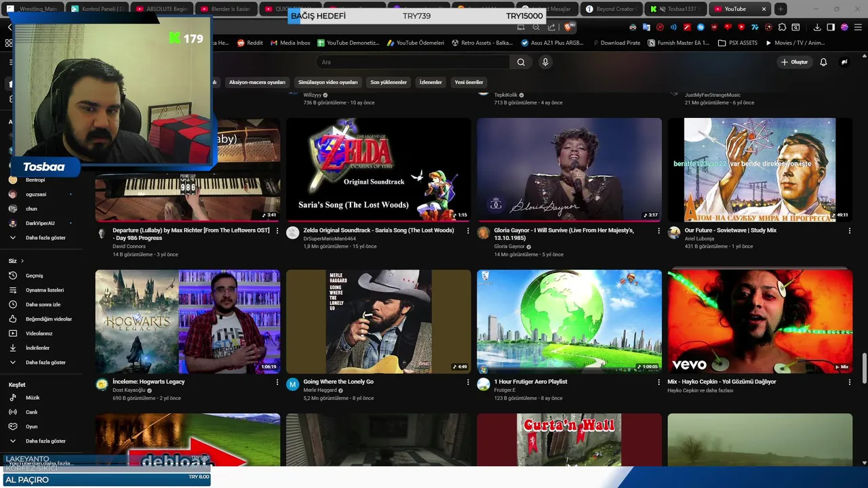
Task: Open more options for the Gloria Gaynor video
Action: (x=658, y=230)
